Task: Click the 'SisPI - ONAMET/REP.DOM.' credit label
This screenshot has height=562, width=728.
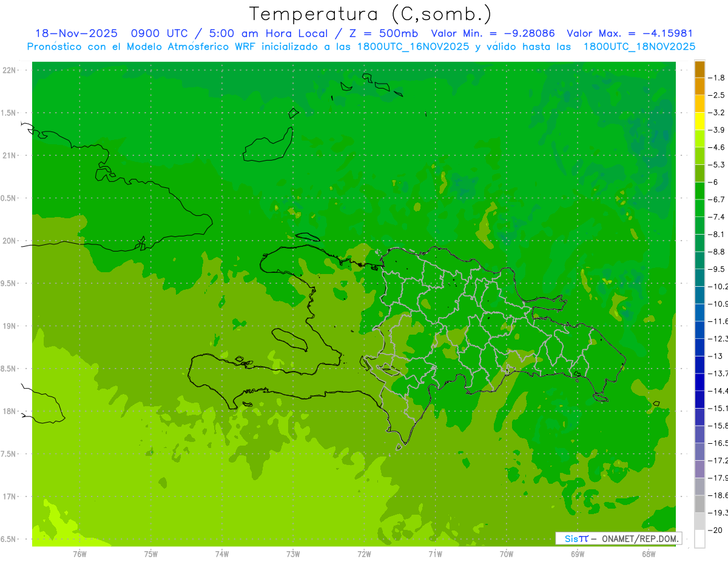Action: (x=619, y=538)
